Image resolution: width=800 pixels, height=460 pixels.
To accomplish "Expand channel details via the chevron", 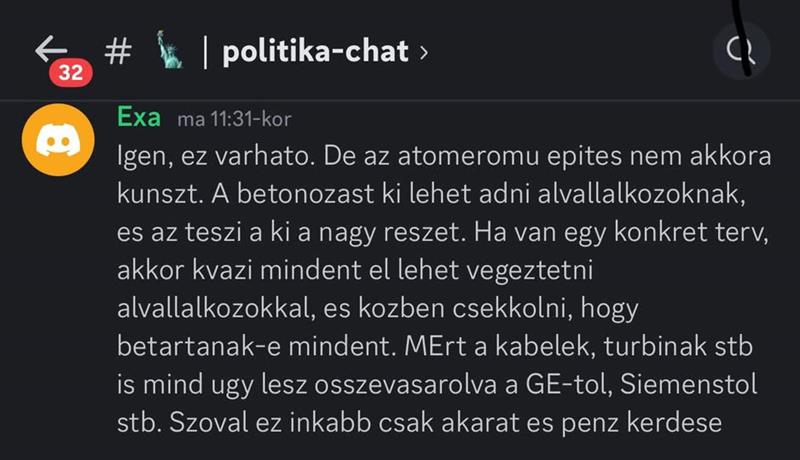I will coord(424,52).
